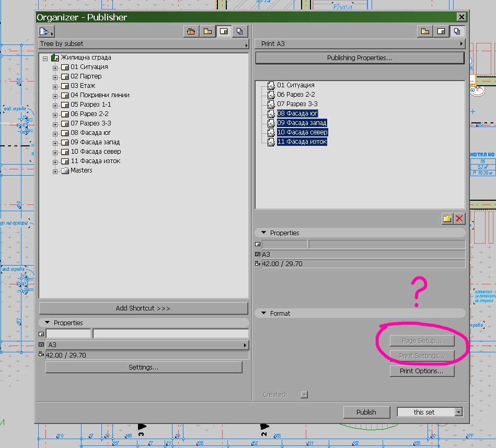This screenshot has height=448, width=496.
Task: Open the Organizer mode flyout icon
Action: pyautogui.click(x=46, y=31)
